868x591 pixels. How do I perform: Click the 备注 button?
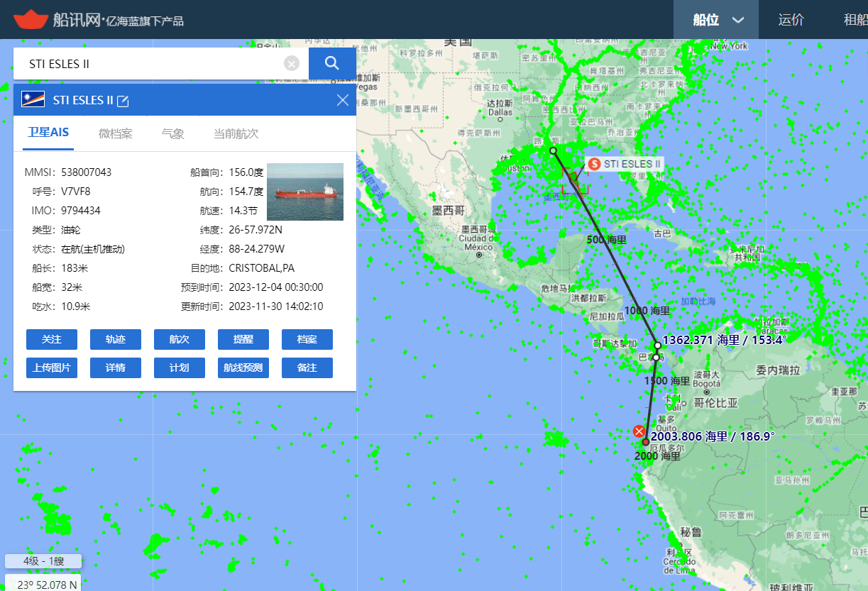click(x=307, y=368)
